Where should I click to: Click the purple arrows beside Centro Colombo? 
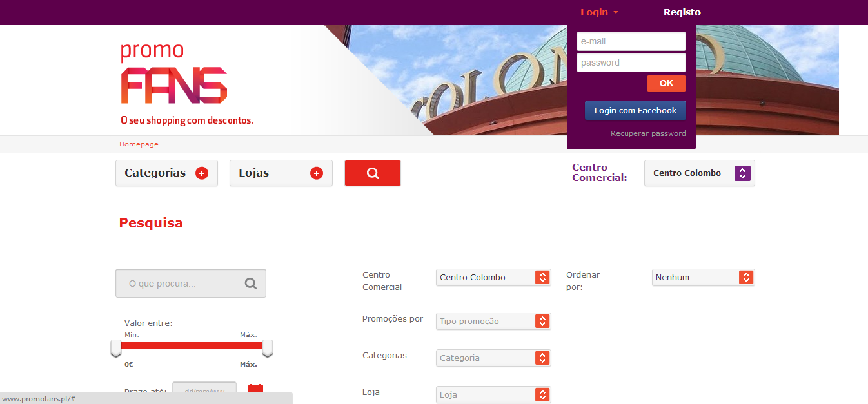(742, 173)
